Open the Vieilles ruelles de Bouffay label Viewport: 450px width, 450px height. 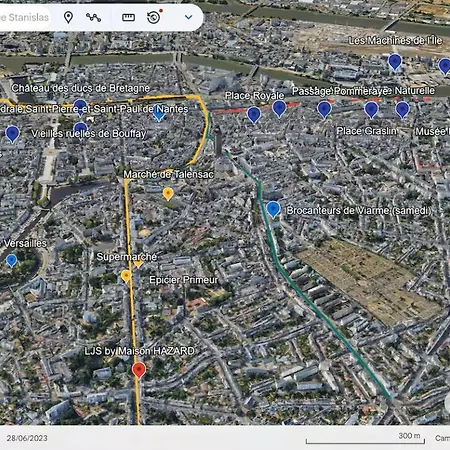point(89,134)
